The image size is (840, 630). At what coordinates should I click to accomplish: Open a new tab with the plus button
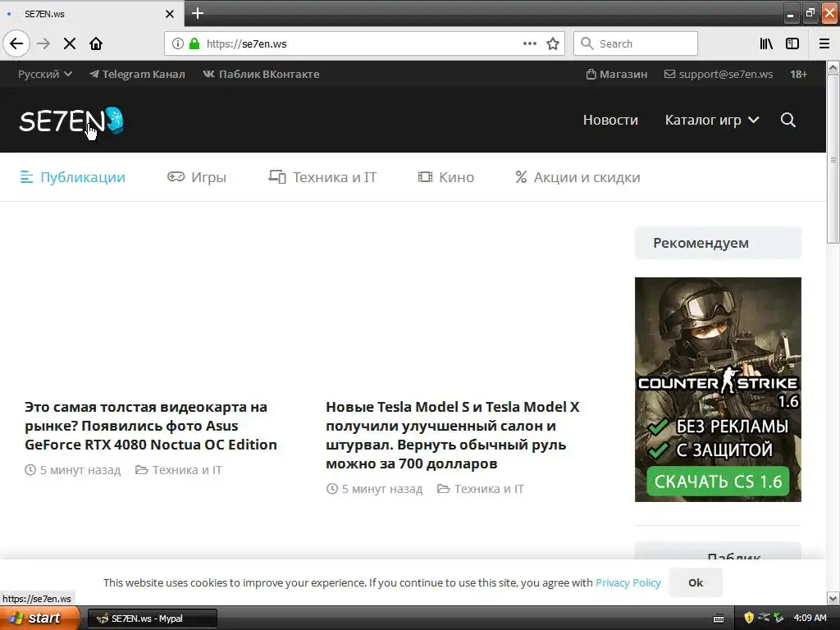click(x=198, y=13)
